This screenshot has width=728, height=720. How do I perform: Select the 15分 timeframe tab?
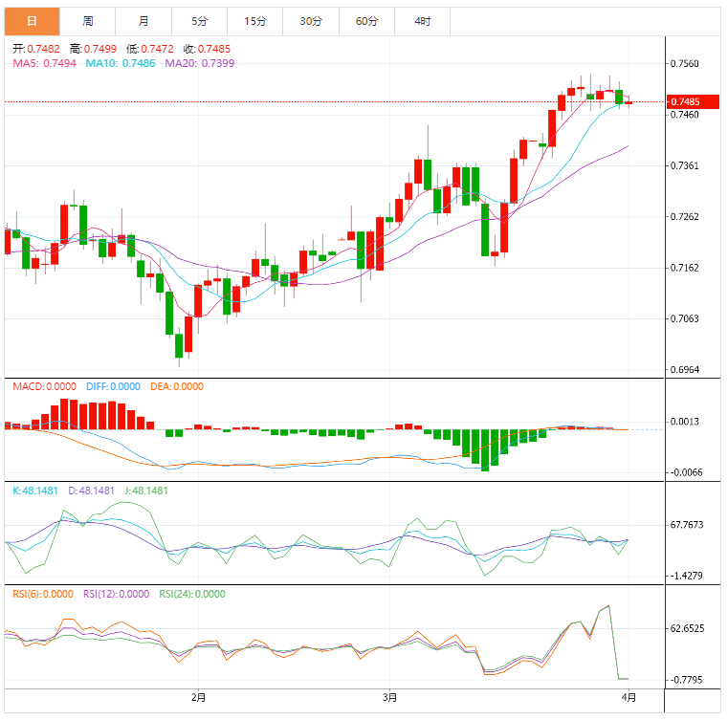click(x=254, y=20)
